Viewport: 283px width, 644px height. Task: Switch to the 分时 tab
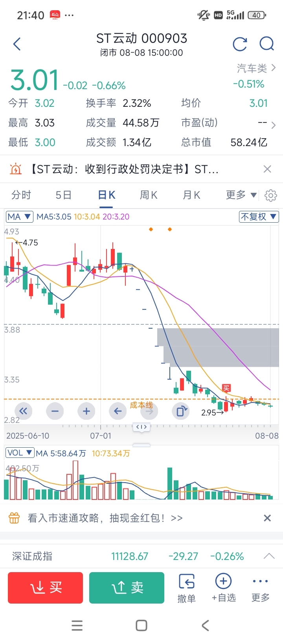(x=21, y=195)
